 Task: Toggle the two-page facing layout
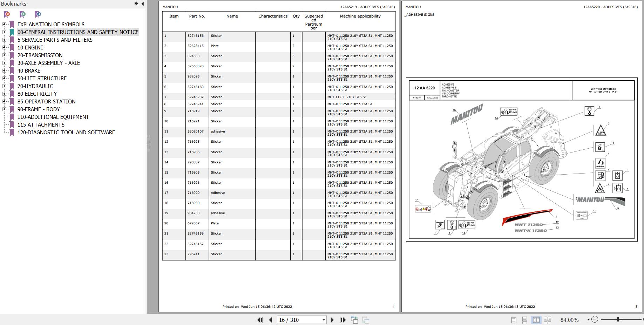click(x=536, y=320)
